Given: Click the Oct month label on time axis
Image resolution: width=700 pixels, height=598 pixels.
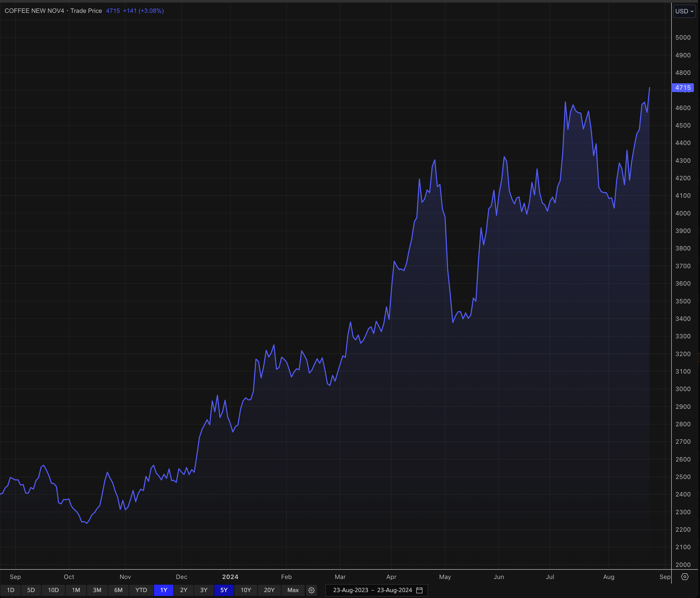Looking at the screenshot, I should click(69, 577).
